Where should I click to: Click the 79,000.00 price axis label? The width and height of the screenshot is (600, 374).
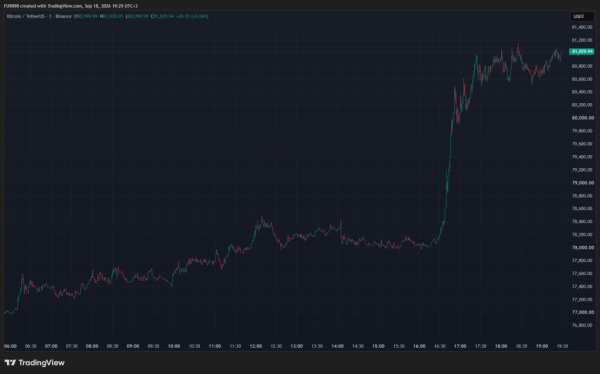583,183
